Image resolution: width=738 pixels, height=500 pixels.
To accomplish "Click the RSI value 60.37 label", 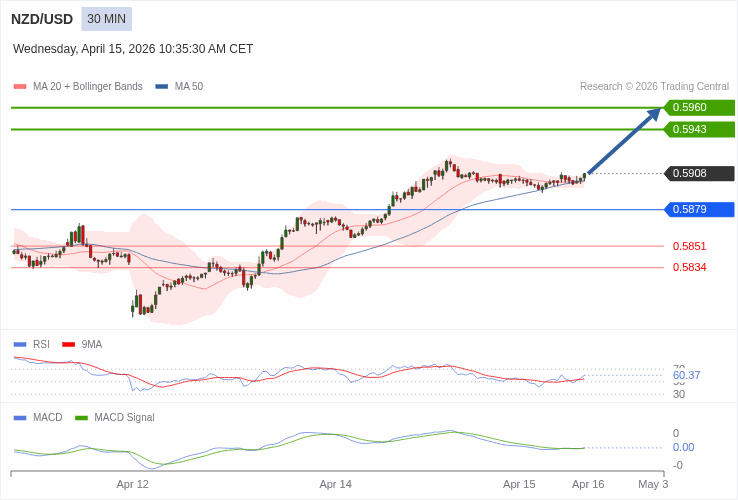I will click(x=686, y=375).
